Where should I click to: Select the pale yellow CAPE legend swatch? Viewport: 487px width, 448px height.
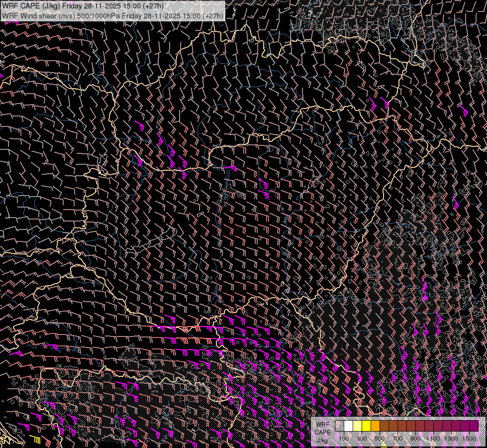(358, 426)
